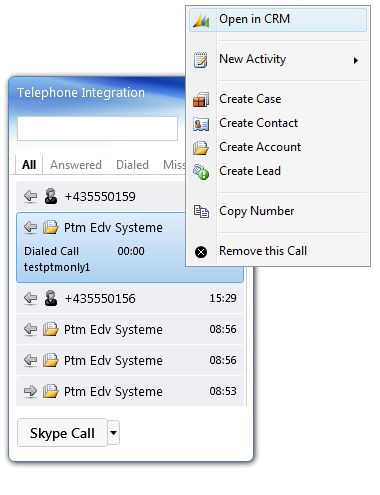
Task: Click arrow icon beside +435550156
Action: pos(30,298)
